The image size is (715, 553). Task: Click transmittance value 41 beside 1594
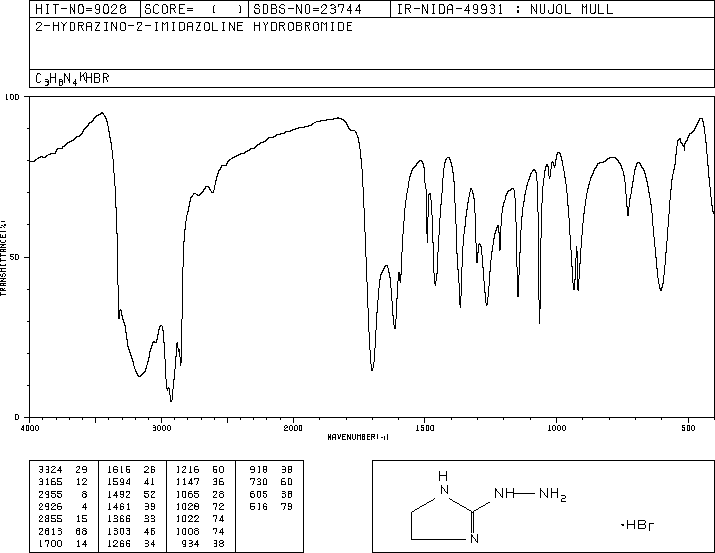[150, 482]
